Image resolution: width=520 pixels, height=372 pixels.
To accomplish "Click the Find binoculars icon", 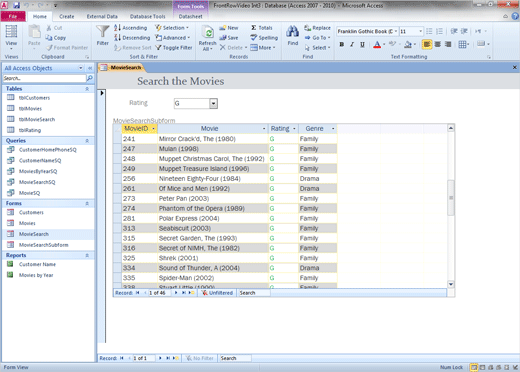I will coord(293,32).
